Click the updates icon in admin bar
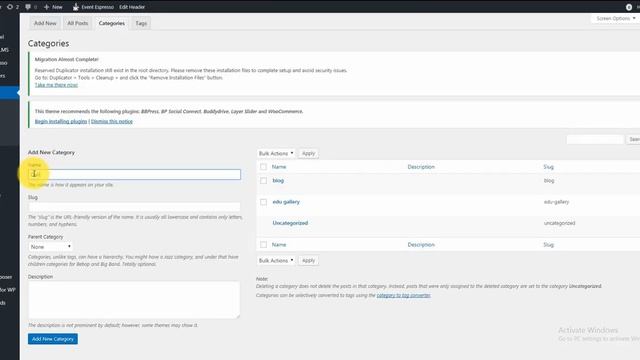Image resolution: width=640 pixels, height=360 pixels. (x=10, y=7)
